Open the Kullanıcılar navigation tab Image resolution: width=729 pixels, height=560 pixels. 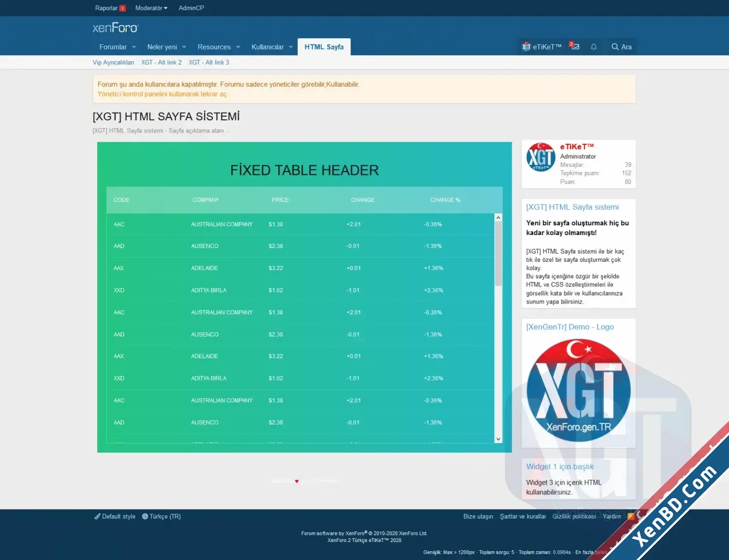point(267,47)
